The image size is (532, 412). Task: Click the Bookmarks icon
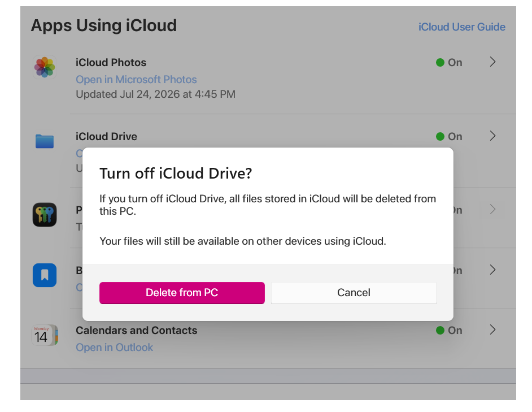click(x=45, y=275)
